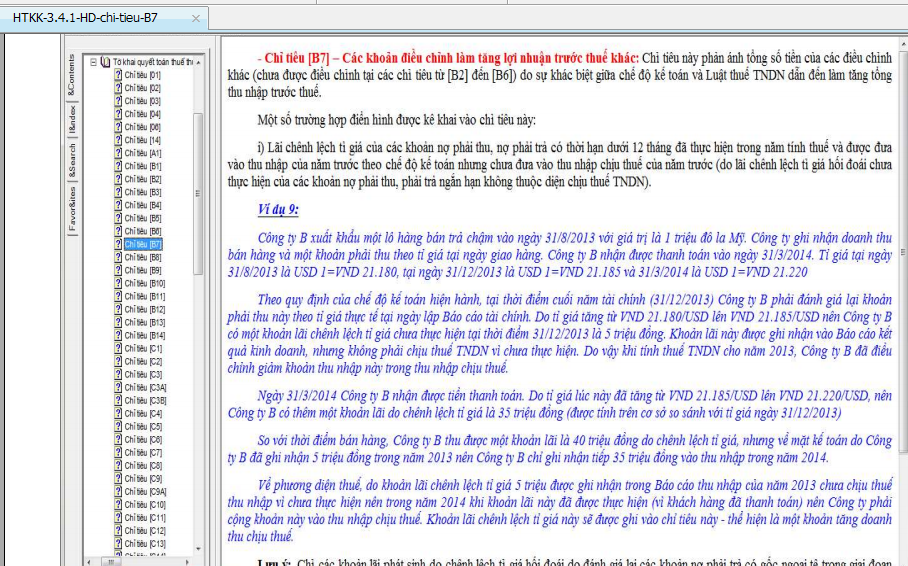
Task: Click the question-mark icon next to Chỉ tiêu [B14]
Action: tap(119, 335)
